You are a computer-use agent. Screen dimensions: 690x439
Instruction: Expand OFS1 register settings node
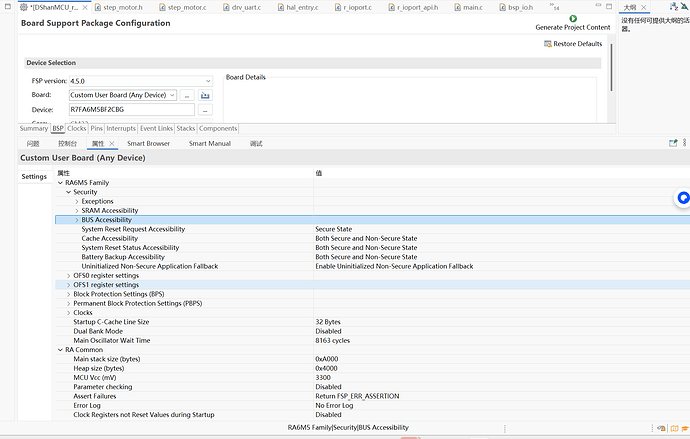coord(69,285)
